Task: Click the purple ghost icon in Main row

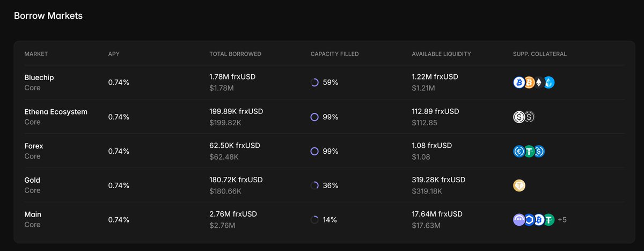Action: click(x=519, y=220)
